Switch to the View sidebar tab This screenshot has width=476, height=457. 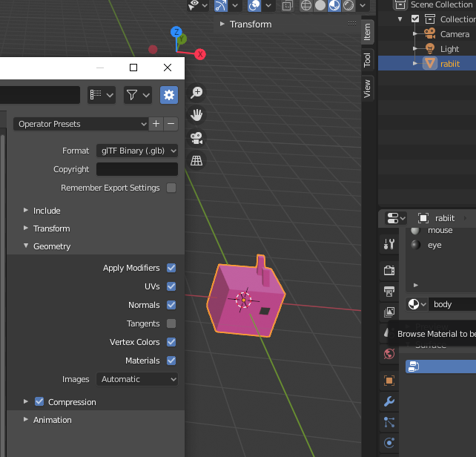click(367, 88)
